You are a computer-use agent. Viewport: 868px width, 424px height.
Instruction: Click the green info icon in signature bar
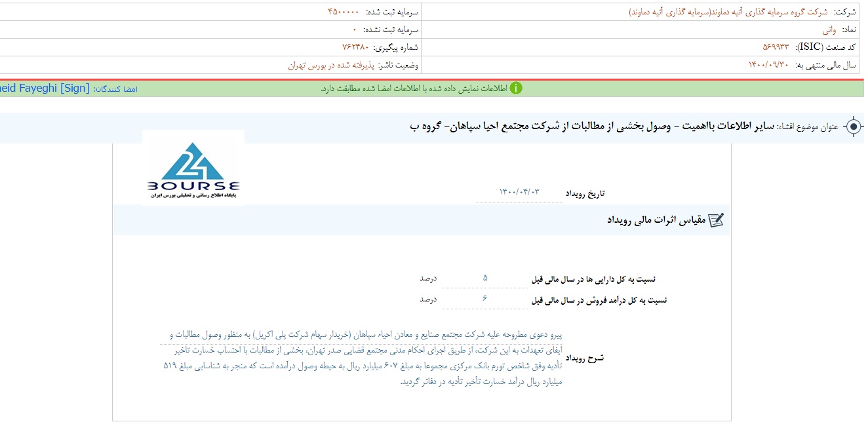[516, 88]
